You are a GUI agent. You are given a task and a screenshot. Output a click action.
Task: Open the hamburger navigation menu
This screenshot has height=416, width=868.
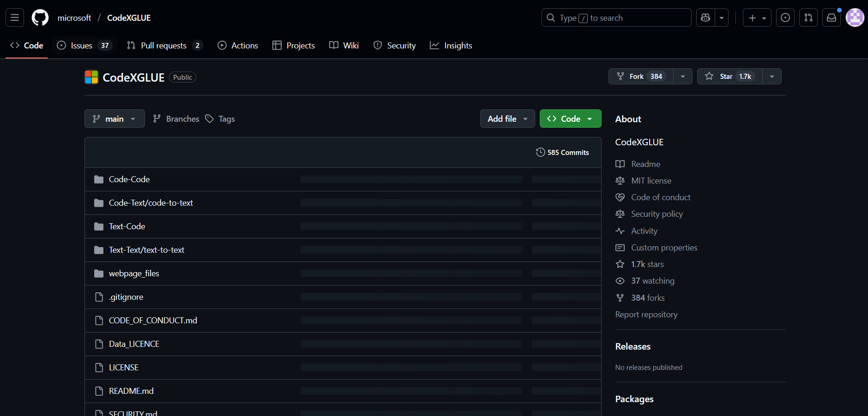pyautogui.click(x=15, y=18)
